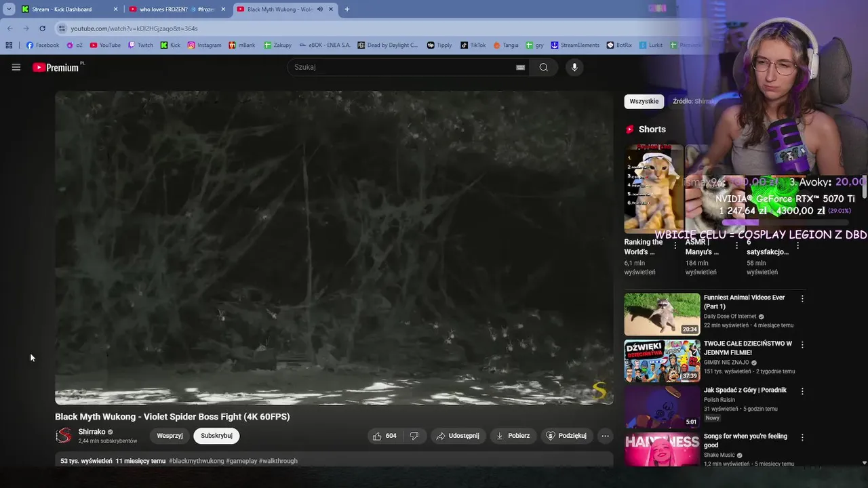Screen dimensions: 868x488
Task: Open Tangia bookmark
Action: coord(506,45)
